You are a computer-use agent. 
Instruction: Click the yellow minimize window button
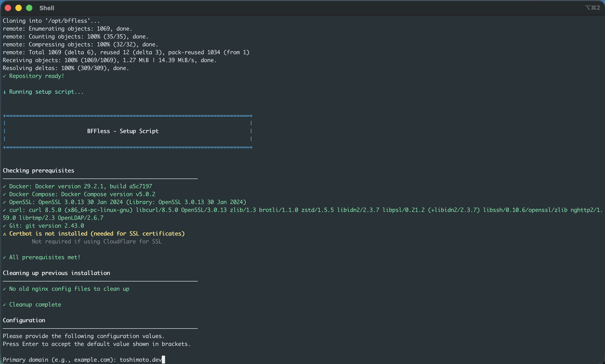coord(18,8)
